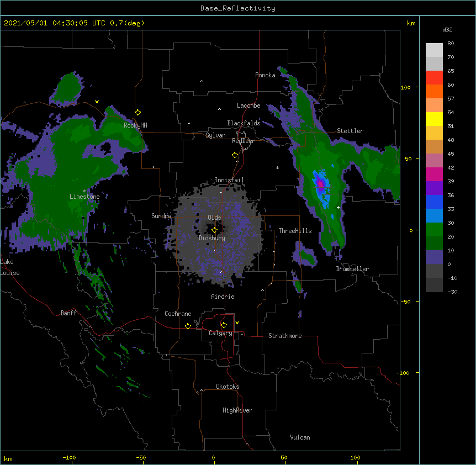476x465 pixels.
Task: Click the Sylvan label
Action: point(215,135)
